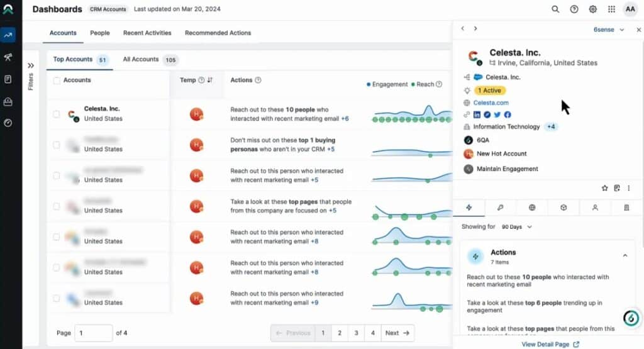644x349 pixels.
Task: Go to page 3
Action: [x=356, y=333]
